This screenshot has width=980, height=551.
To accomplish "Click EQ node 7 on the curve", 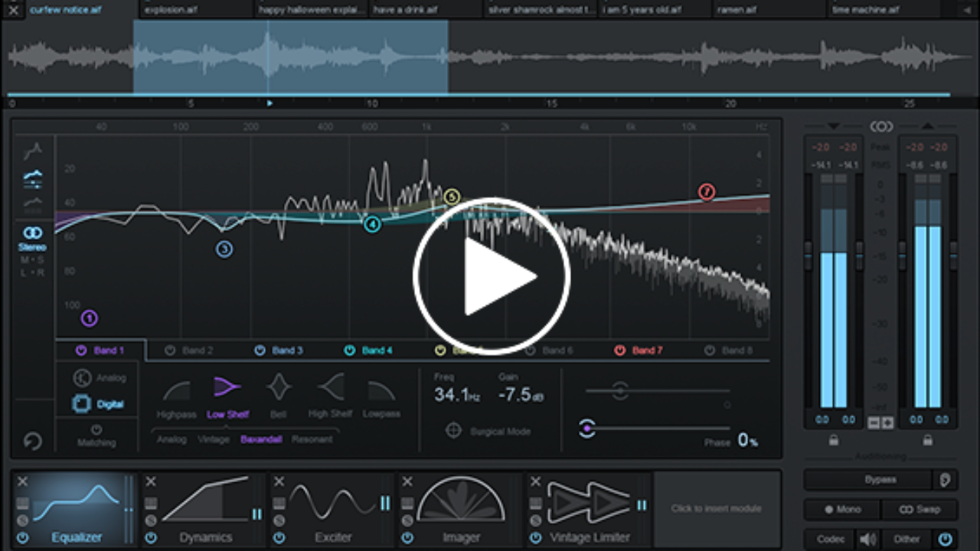I will click(x=707, y=192).
